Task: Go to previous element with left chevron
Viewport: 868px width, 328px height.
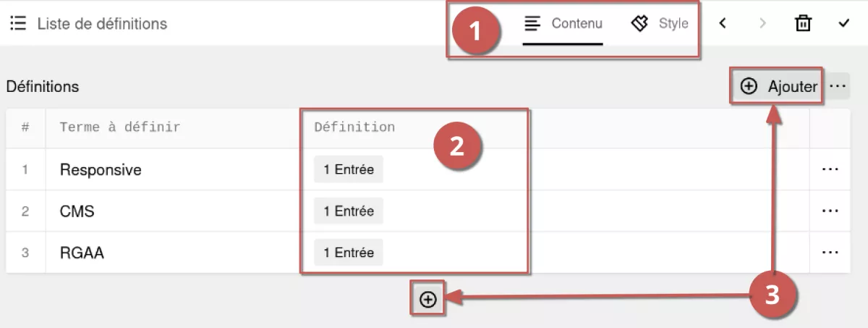Action: (x=723, y=23)
